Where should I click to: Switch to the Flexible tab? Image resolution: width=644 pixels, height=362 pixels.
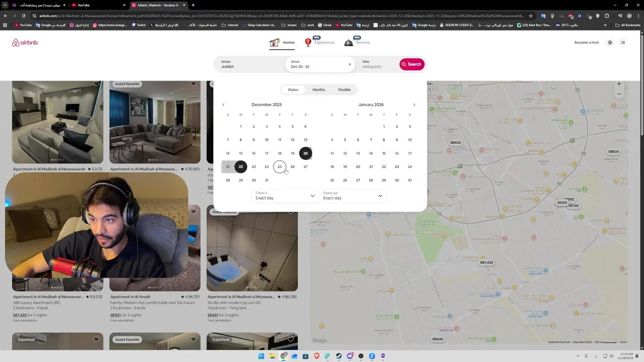coord(345,89)
